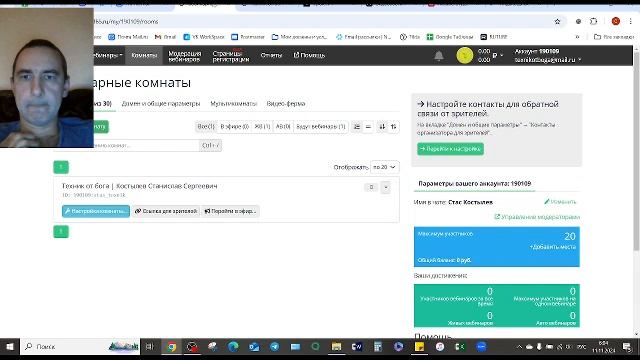Viewport: 640px width, 360px height.
Task: Filter rooms by ЖВ (1)
Action: pos(262,127)
